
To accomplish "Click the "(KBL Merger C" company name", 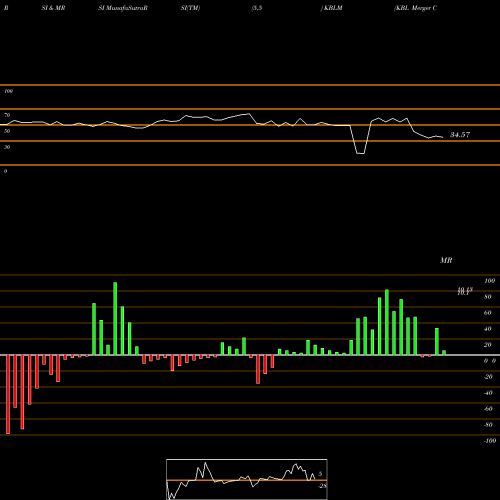I will 415,8.
